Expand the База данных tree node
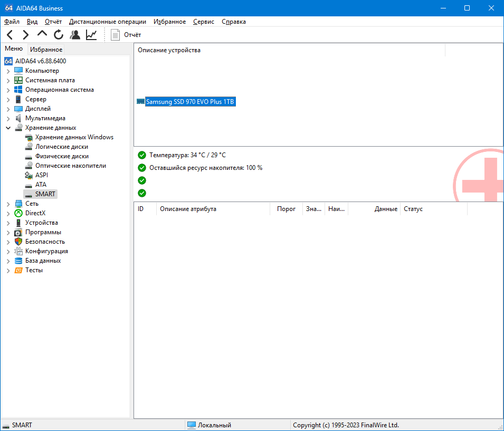504x431 pixels. [8, 261]
